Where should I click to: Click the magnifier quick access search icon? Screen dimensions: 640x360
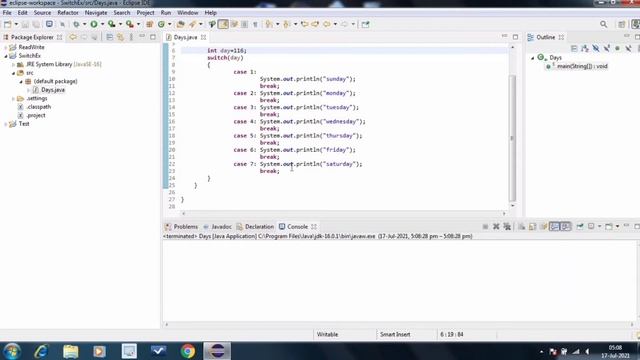coord(604,24)
